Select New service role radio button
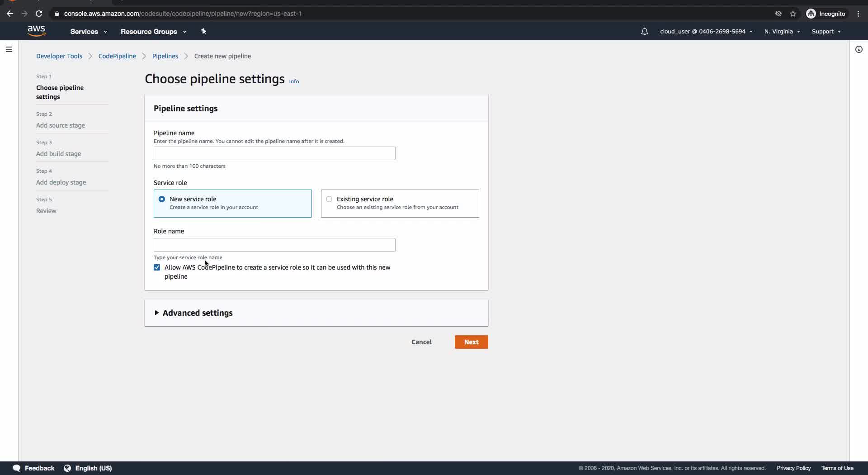This screenshot has width=868, height=475. (x=162, y=199)
